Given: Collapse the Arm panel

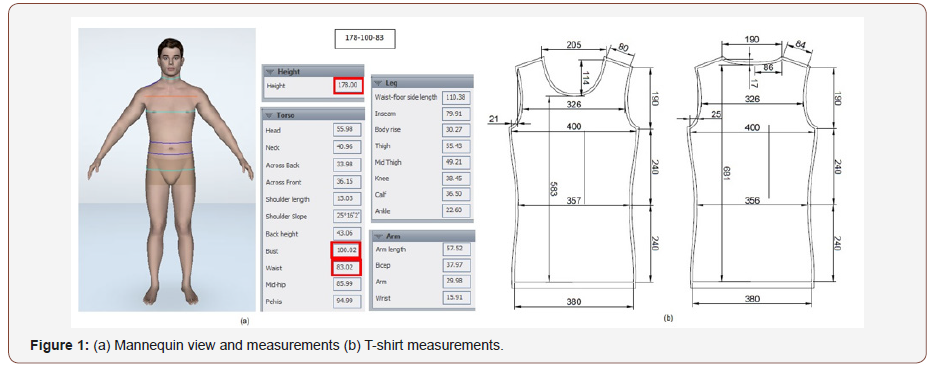Looking at the screenshot, I should (378, 237).
